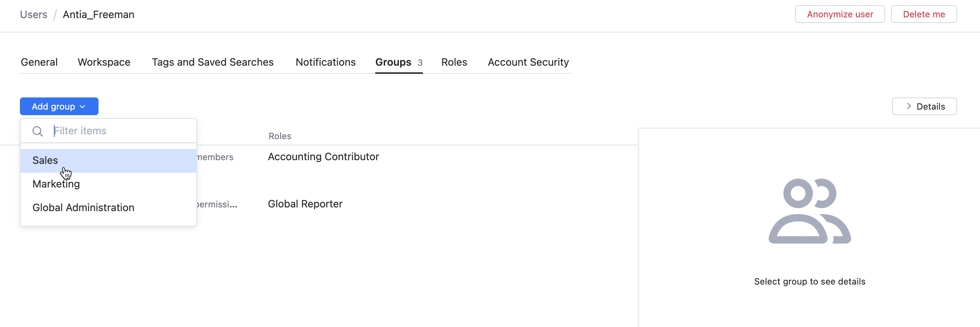Open the Account Security tab
Viewport: 980px width, 327px height.
(528, 62)
